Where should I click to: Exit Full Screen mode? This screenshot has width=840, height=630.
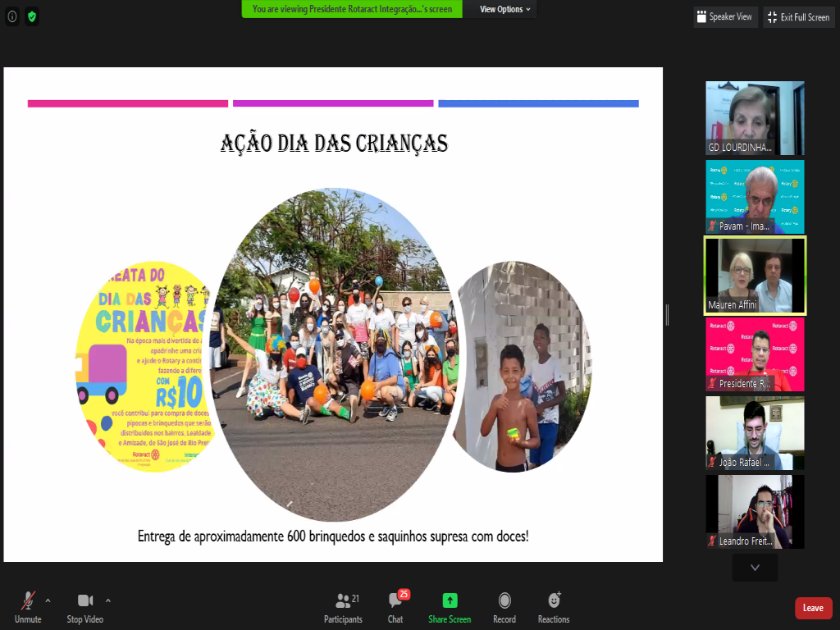[x=798, y=17]
